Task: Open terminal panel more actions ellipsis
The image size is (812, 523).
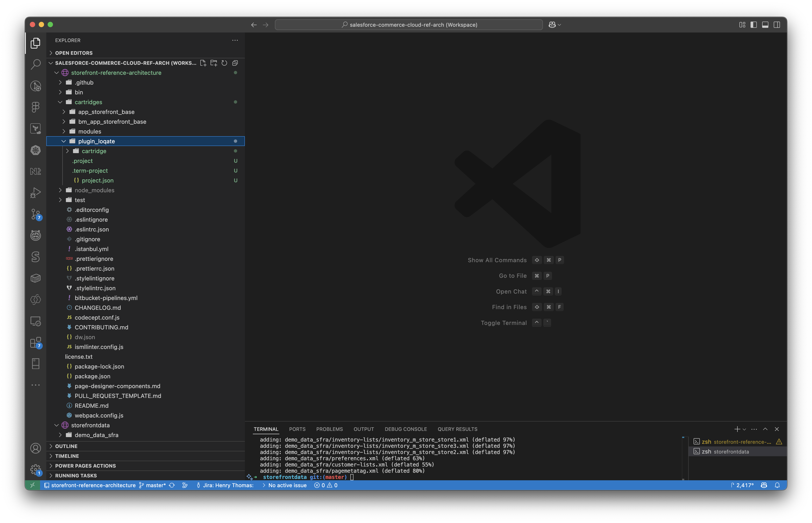Action: coord(754,429)
